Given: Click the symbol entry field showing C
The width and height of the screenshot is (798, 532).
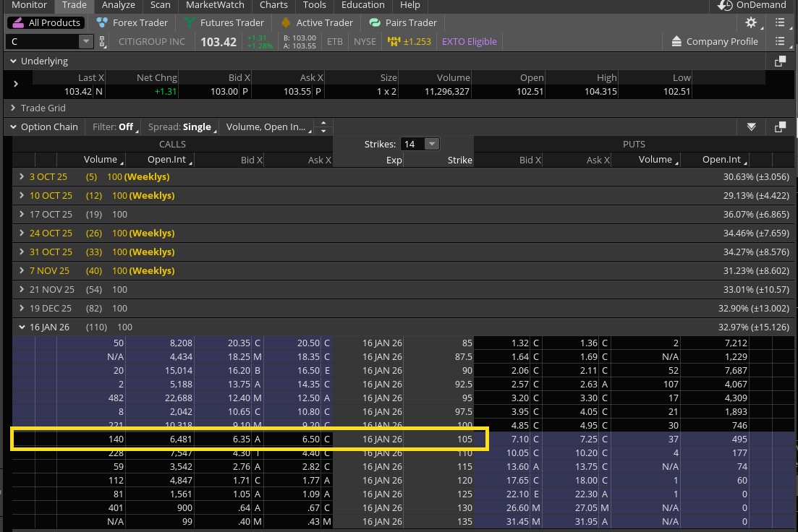Looking at the screenshot, I should (42, 42).
